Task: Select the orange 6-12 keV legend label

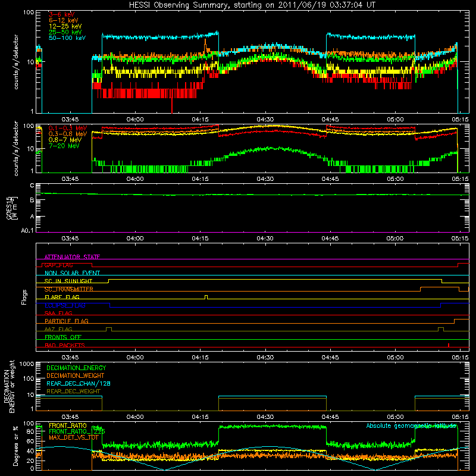Action: (64, 20)
